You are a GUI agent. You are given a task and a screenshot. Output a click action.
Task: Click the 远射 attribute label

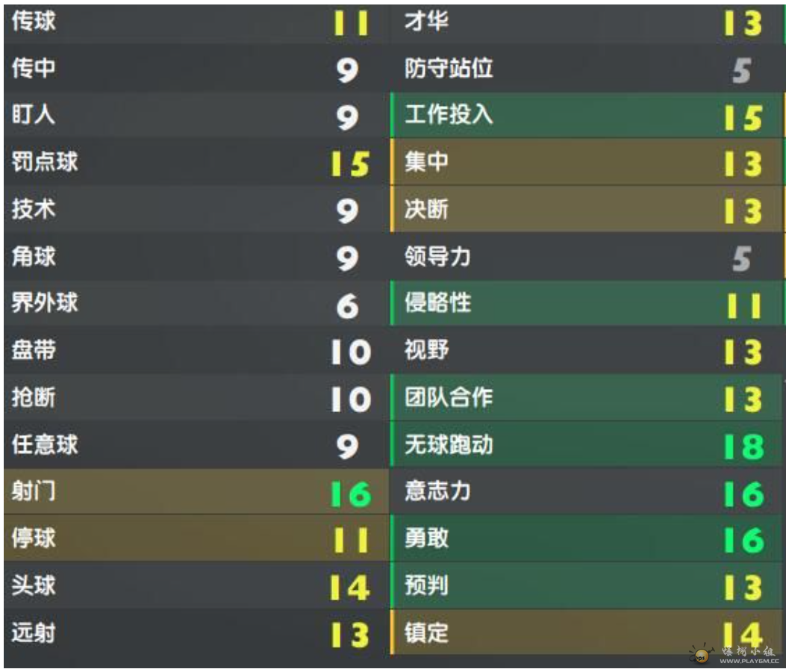(x=34, y=633)
